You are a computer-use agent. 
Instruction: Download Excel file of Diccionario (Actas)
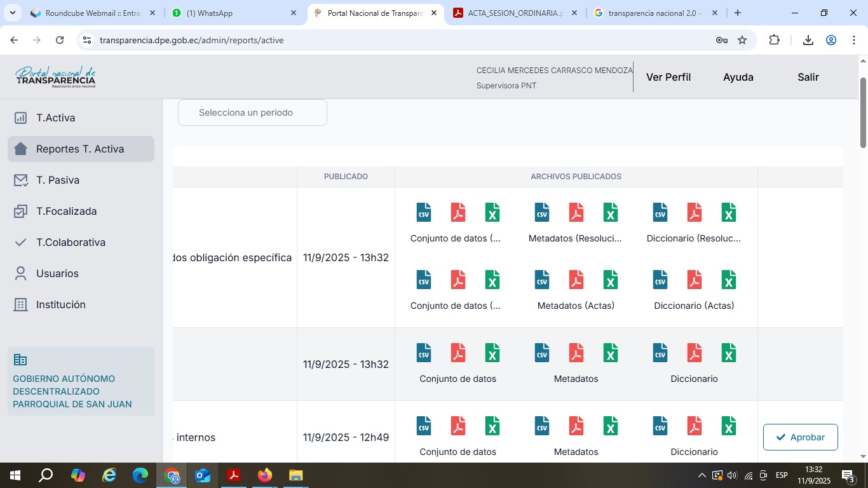(x=729, y=280)
